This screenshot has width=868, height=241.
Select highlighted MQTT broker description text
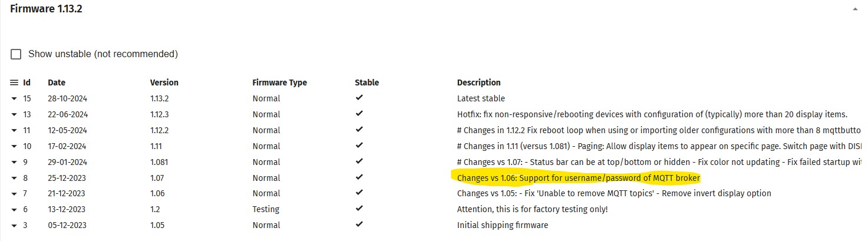click(579, 177)
